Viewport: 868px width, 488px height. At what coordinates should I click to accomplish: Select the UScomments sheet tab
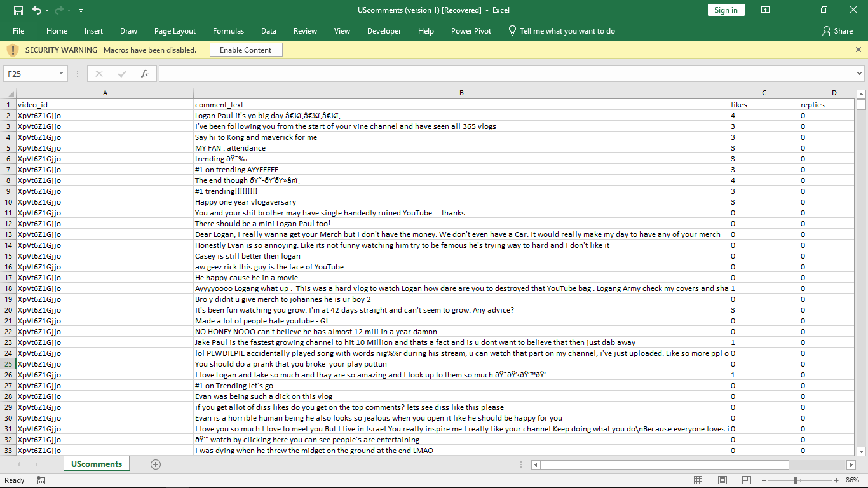click(97, 464)
